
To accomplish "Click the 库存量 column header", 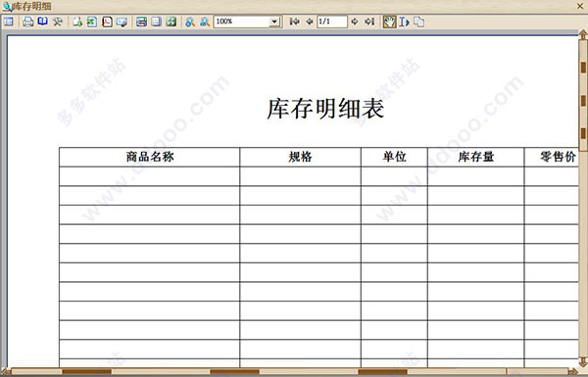I will click(x=476, y=157).
